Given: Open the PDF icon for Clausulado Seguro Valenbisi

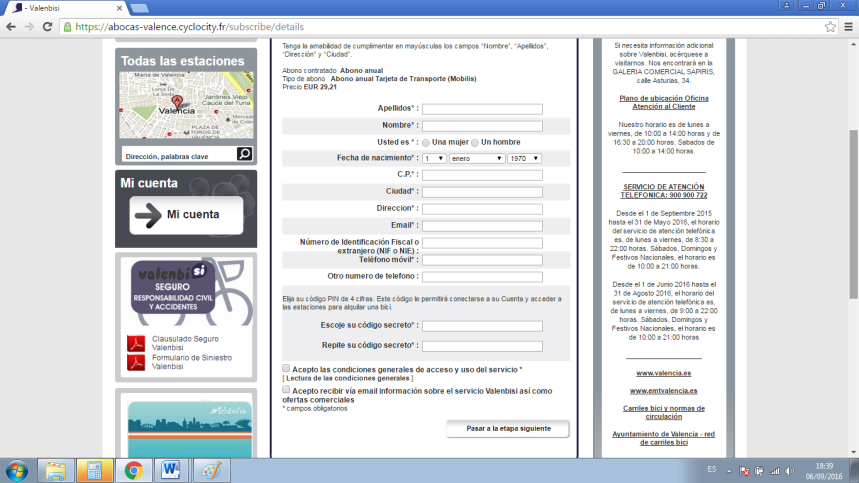Looking at the screenshot, I should (x=136, y=343).
